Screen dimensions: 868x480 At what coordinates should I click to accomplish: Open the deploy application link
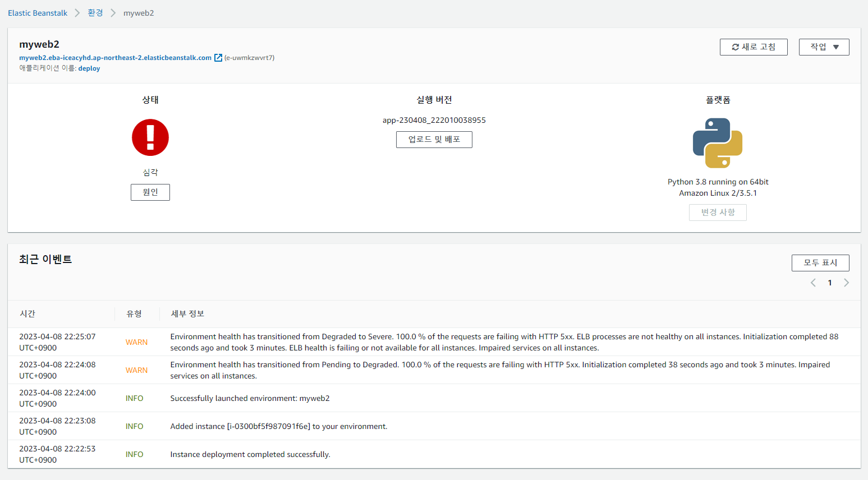pos(89,68)
